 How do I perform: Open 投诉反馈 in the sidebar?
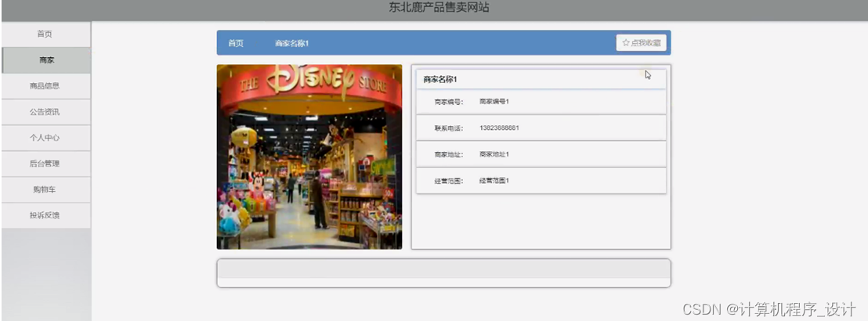click(45, 216)
